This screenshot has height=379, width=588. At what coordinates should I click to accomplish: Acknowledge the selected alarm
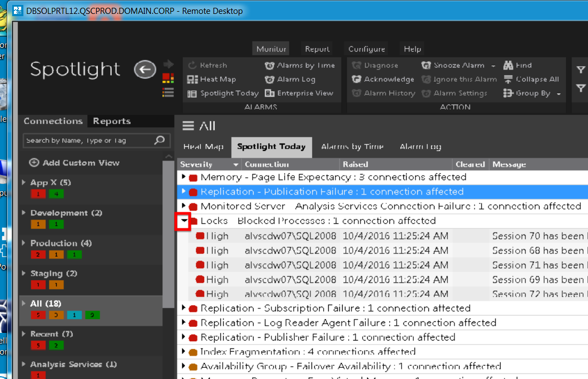pyautogui.click(x=383, y=79)
